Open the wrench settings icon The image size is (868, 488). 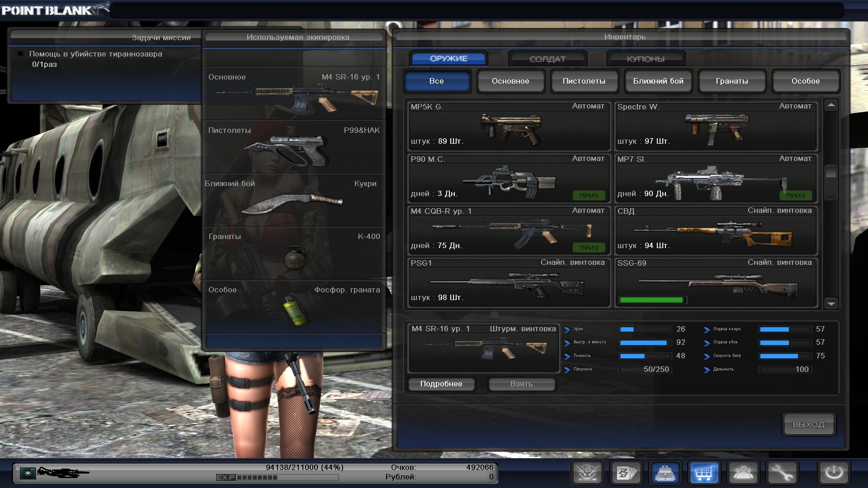click(x=782, y=473)
